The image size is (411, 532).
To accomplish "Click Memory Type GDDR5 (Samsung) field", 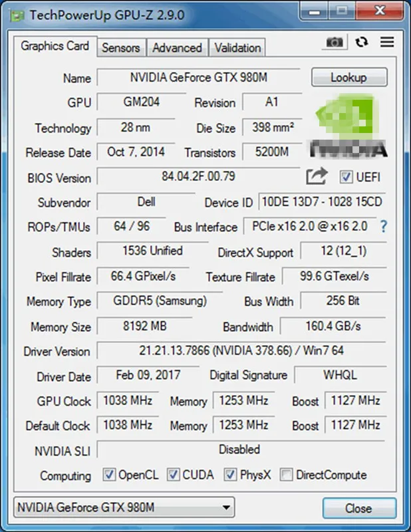I will 160,301.
